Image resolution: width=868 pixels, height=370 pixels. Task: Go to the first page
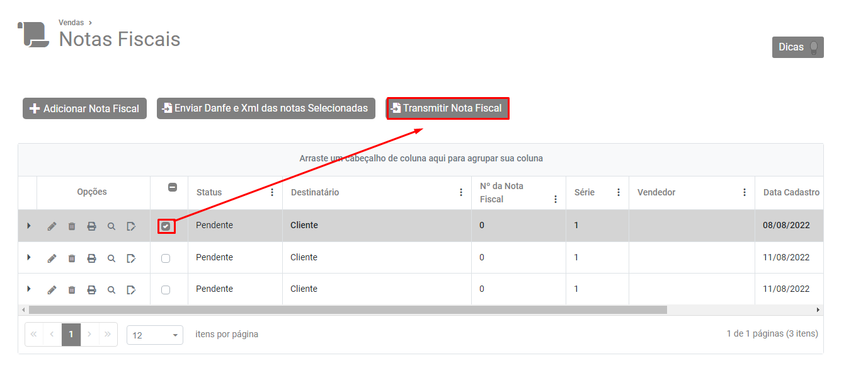pos(33,335)
